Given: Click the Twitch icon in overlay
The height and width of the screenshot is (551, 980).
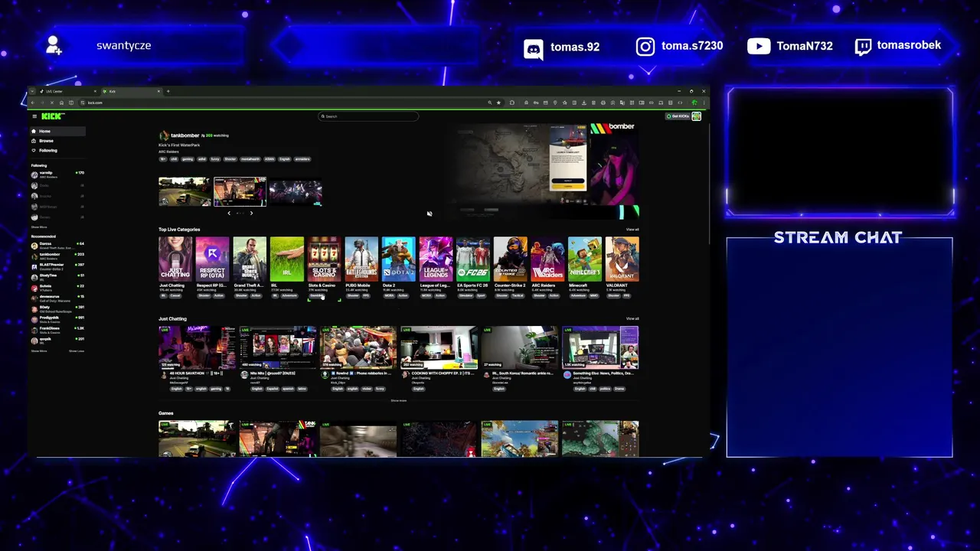Looking at the screenshot, I should click(863, 47).
